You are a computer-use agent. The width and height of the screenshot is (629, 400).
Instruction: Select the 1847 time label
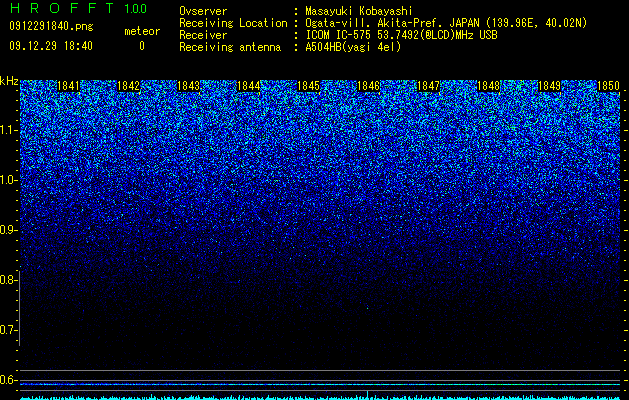428,86
